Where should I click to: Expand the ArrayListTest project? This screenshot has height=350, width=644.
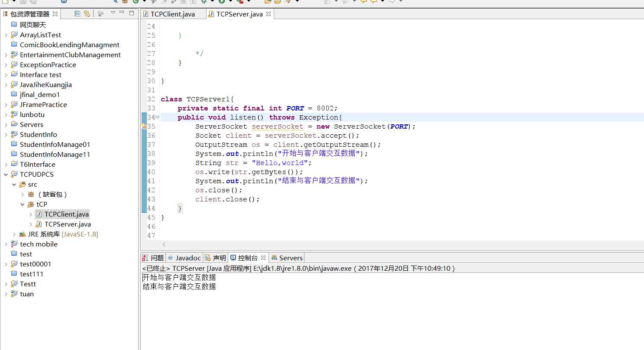tap(6, 35)
